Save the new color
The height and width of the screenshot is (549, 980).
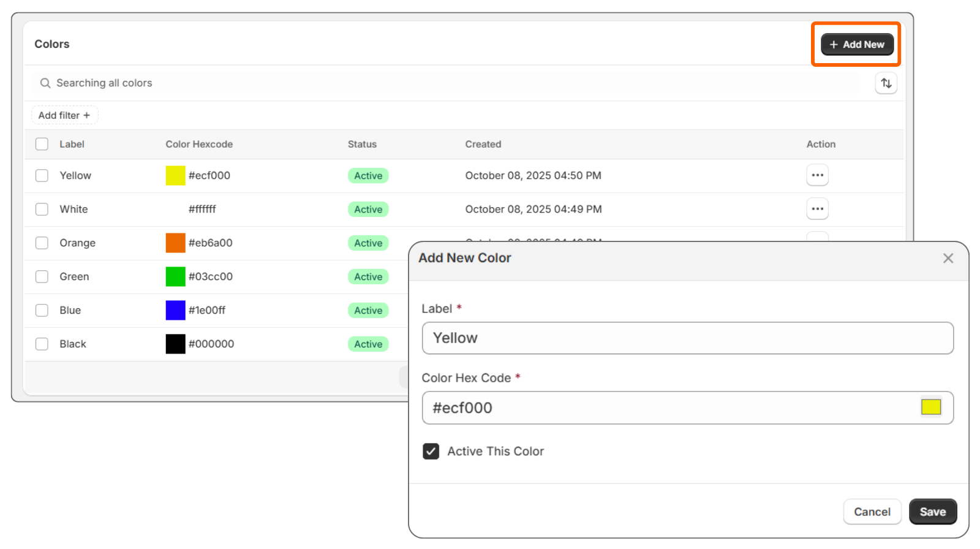pyautogui.click(x=932, y=512)
